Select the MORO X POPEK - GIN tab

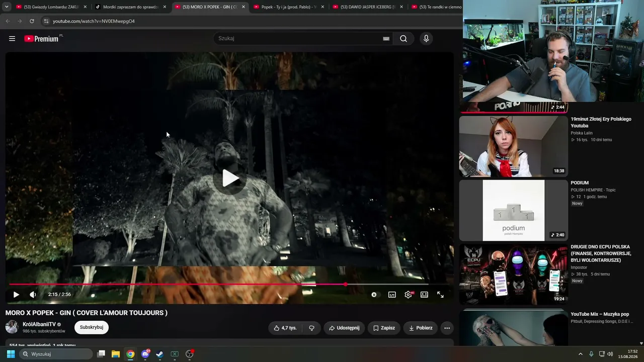tap(210, 7)
